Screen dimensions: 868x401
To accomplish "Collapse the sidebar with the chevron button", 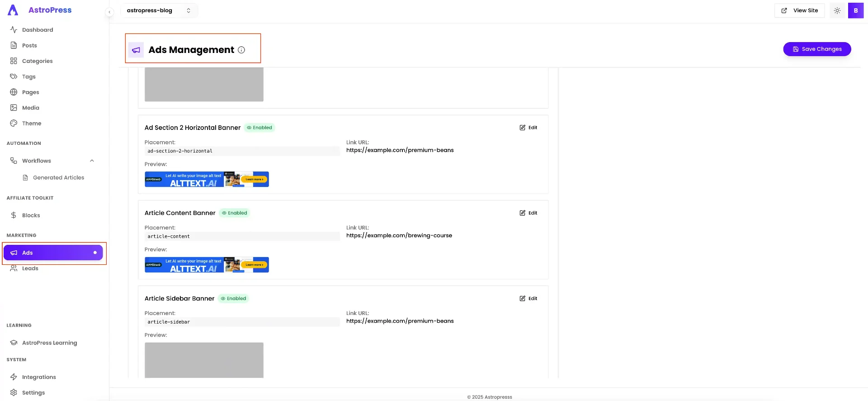I will click(x=109, y=12).
